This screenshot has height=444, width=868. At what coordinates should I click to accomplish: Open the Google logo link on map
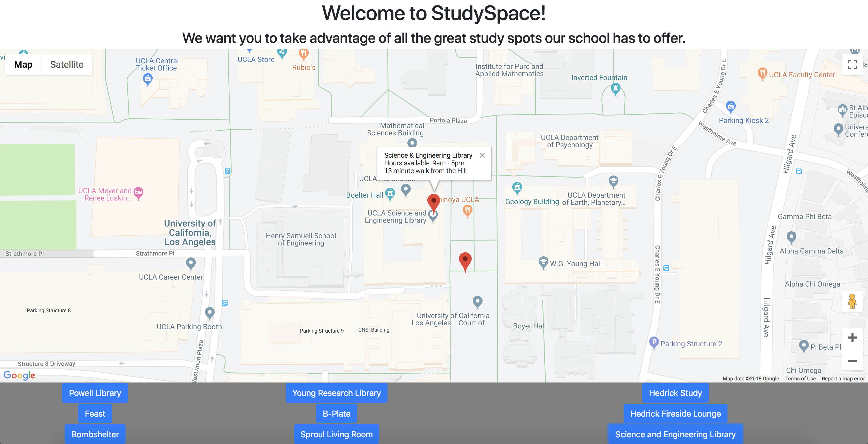[19, 375]
